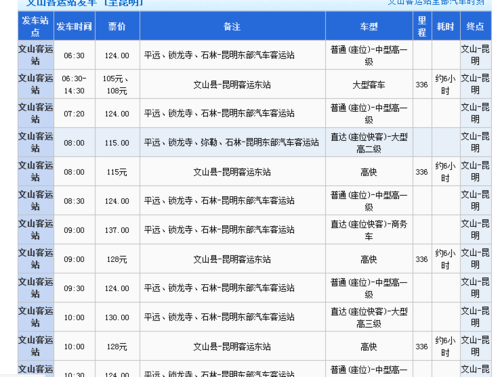Select the 大型客车 vehicle type cell
Image resolution: width=500 pixels, height=377 pixels.
[369, 85]
